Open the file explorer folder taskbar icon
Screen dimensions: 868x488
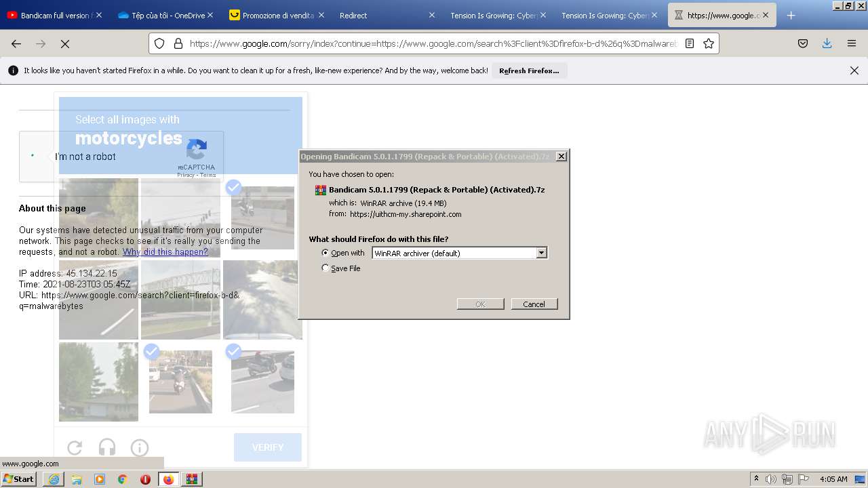(x=77, y=479)
